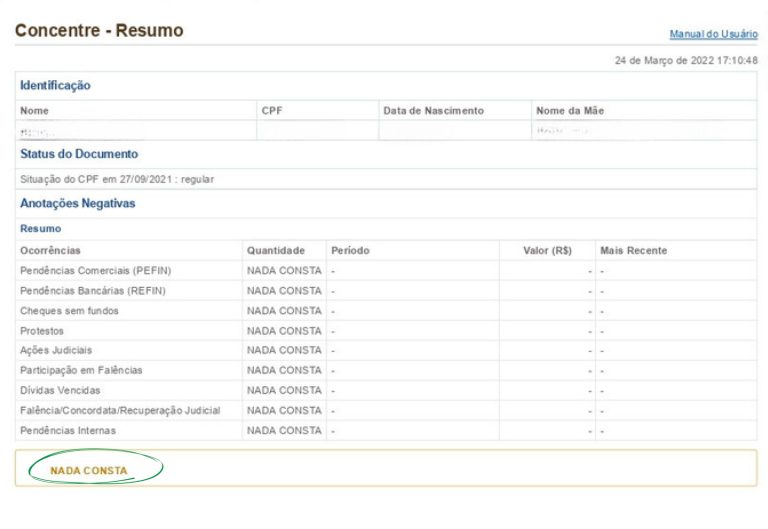
Task: Select the Anotações Negativas section header
Action: click(77, 203)
